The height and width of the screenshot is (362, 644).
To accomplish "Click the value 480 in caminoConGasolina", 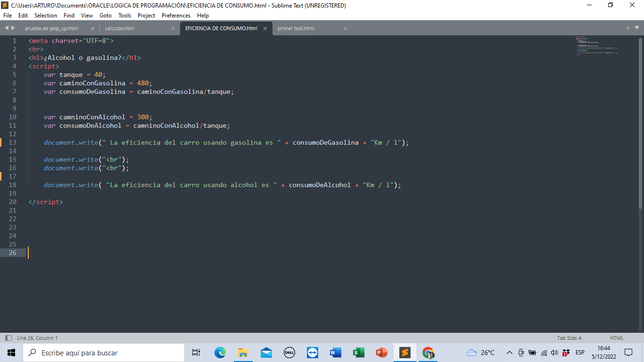I will click(143, 83).
